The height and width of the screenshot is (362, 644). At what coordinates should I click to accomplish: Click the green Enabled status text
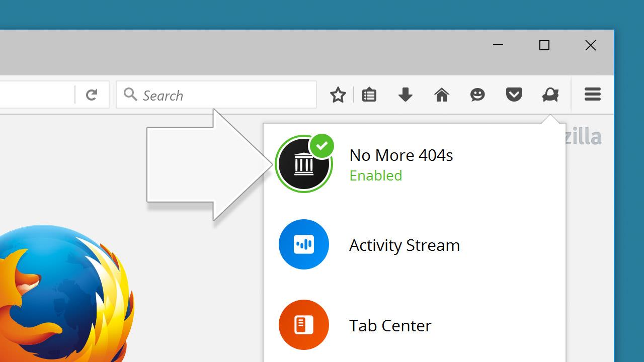(x=376, y=175)
